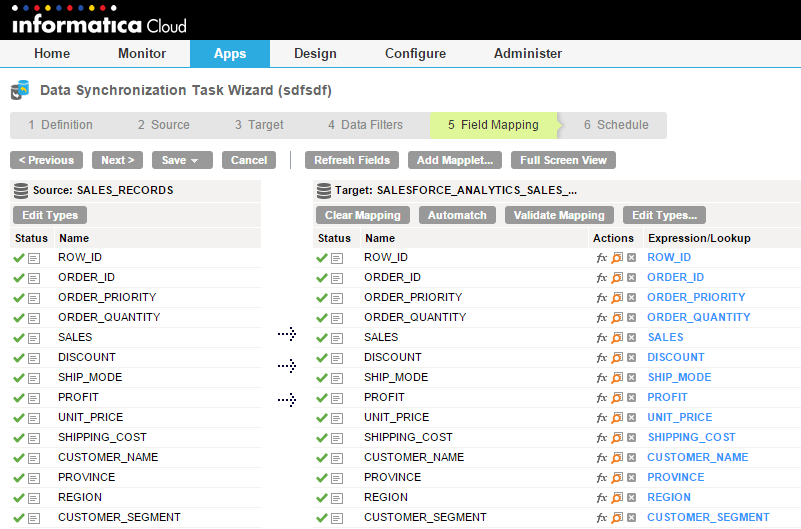Click the Data Synchronization task wizard icon
This screenshot has height=529, width=801.
(x=20, y=90)
